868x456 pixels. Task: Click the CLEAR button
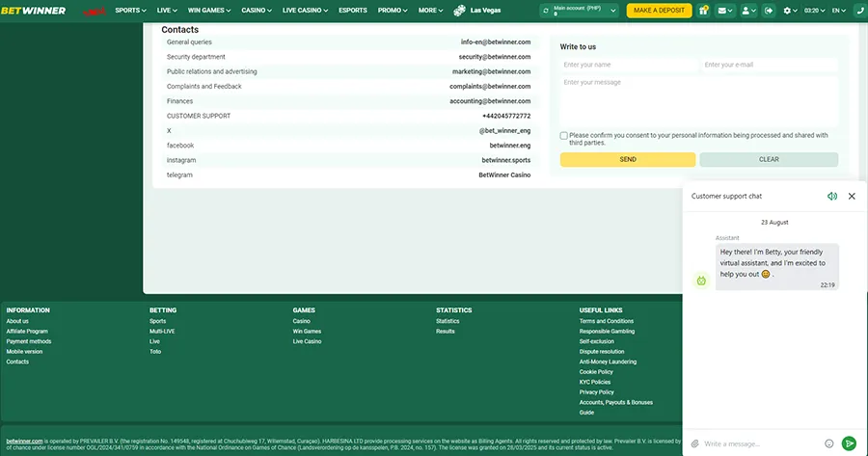click(769, 159)
